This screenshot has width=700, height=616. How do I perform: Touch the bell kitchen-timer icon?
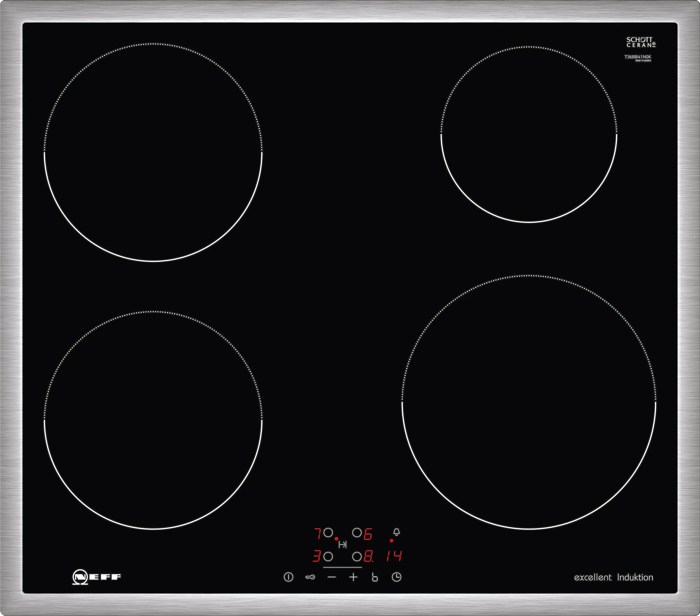[397, 532]
